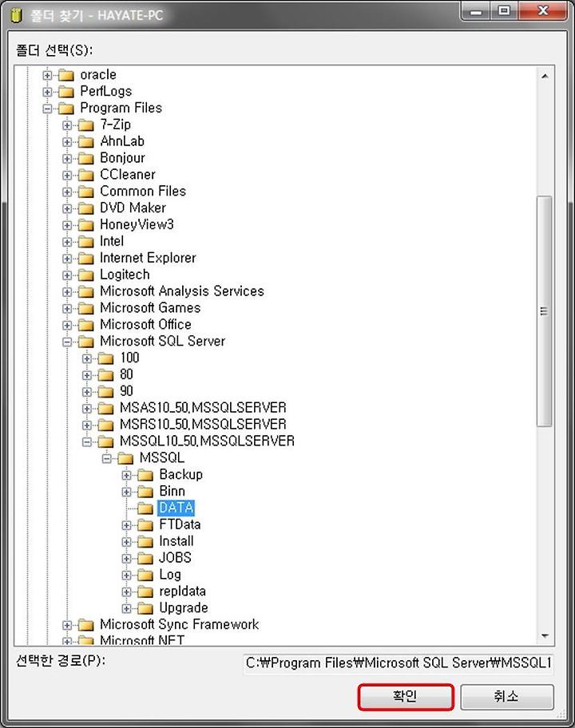Viewport: 575px width, 728px height.
Task: Select the MSRS10_50.MSSQLSERVER folder label
Action: pos(203,425)
